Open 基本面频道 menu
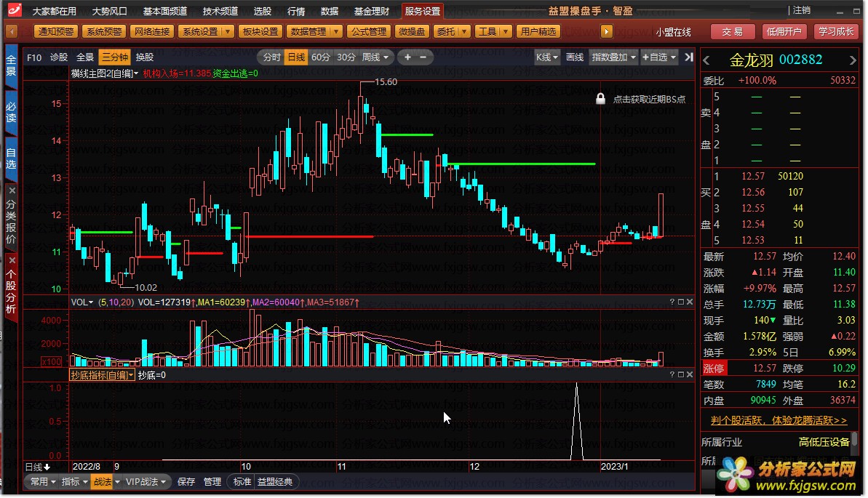868x498 pixels. [164, 10]
